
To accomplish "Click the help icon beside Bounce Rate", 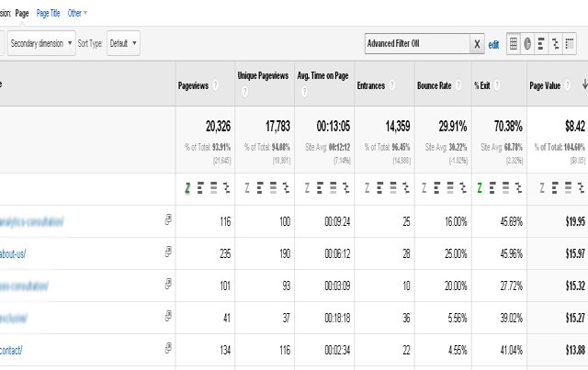I will (x=456, y=85).
